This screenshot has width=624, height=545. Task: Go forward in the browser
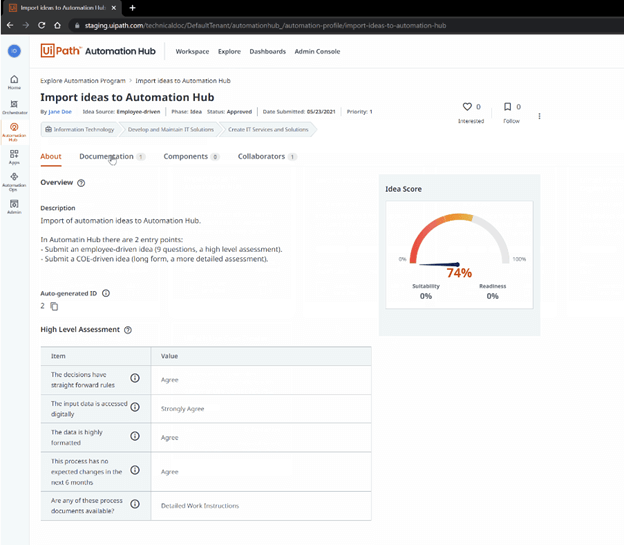pos(26,25)
